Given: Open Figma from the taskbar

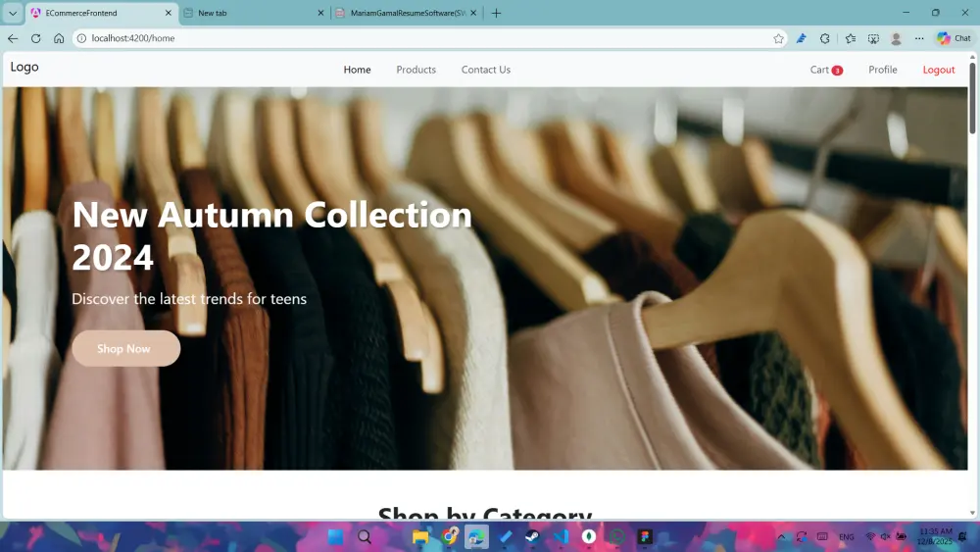Looking at the screenshot, I should coord(645,536).
